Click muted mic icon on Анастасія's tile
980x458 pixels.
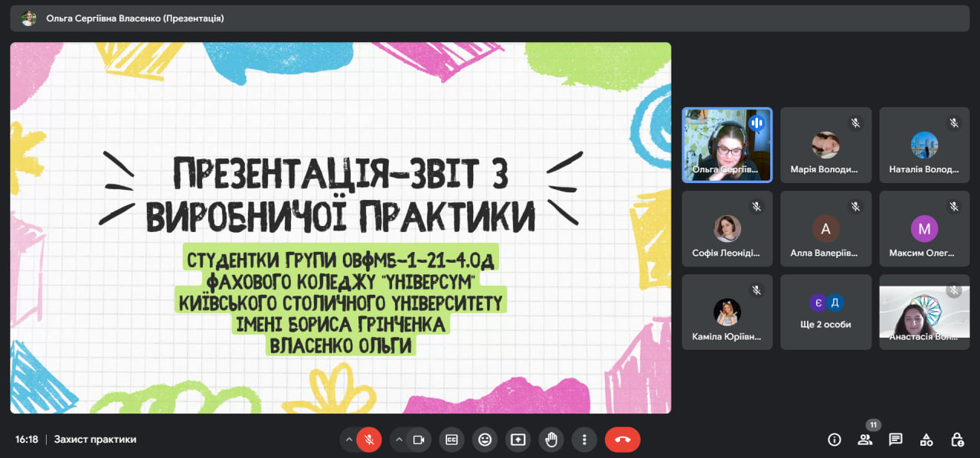point(954,290)
